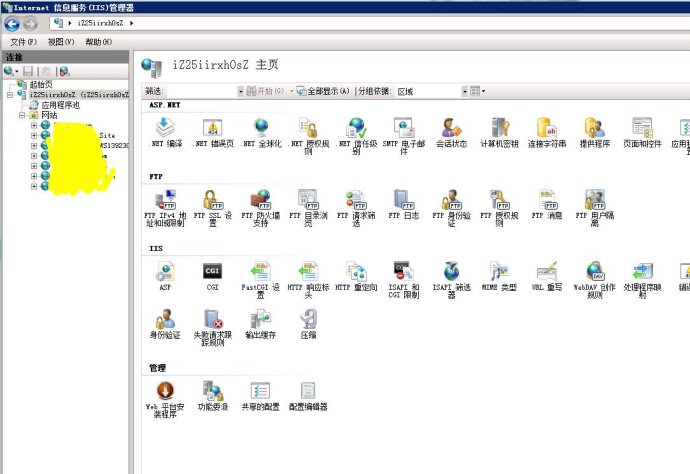690x474 pixels.
Task: Open FTP IPv4 地址和域限制 icon
Action: (165, 199)
